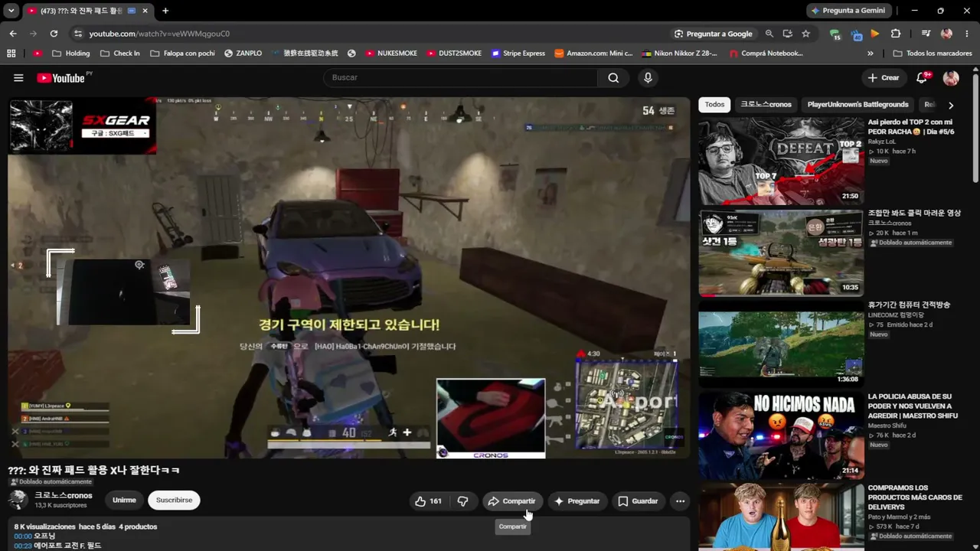Click Preguntar a Google lens button
This screenshot has width=980, height=551.
[x=714, y=34]
